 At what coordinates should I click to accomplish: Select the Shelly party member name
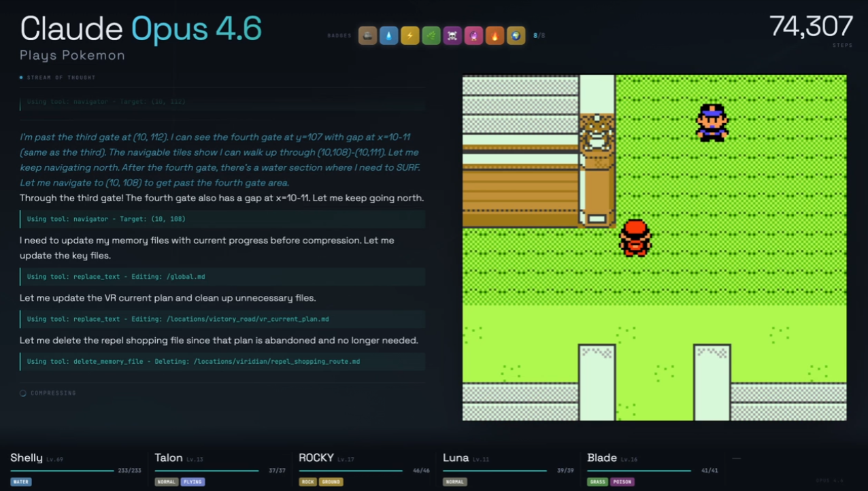[27, 458]
